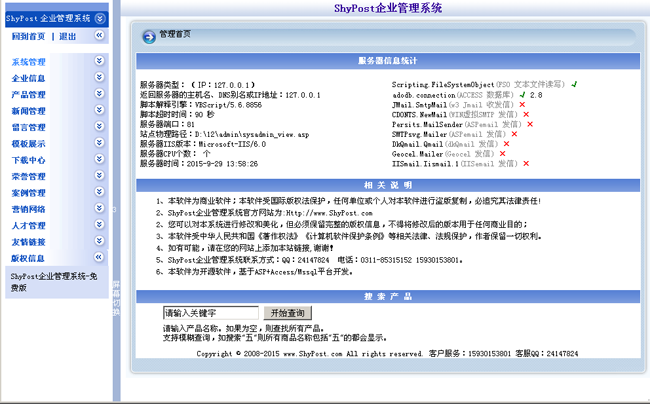Click the 搜索产品 section header
Image resolution: width=650 pixels, height=404 pixels.
[x=388, y=296]
